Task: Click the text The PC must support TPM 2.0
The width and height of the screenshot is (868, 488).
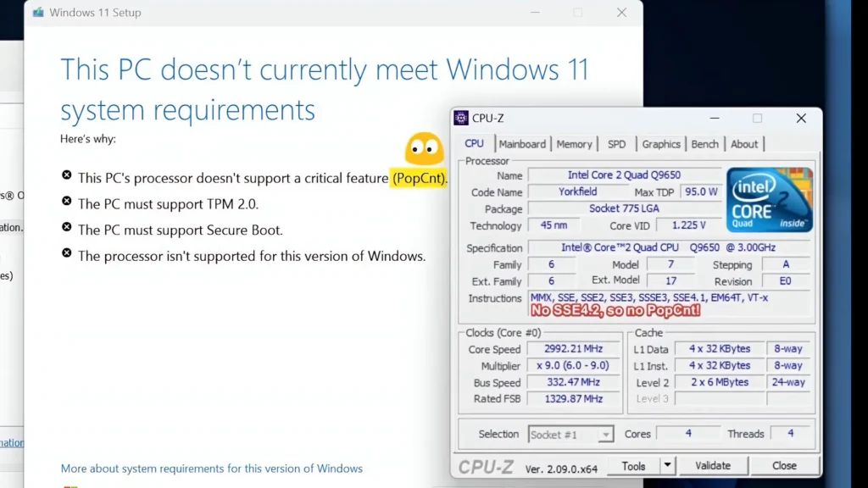Action: 169,203
